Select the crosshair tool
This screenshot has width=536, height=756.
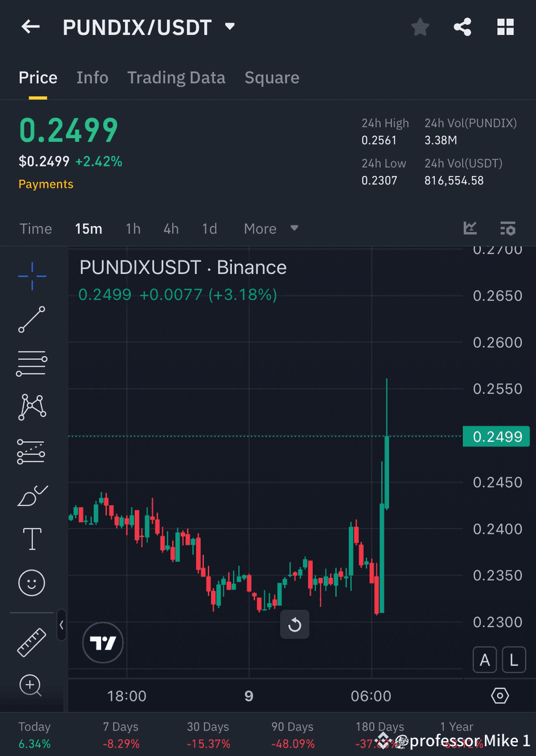[31, 276]
